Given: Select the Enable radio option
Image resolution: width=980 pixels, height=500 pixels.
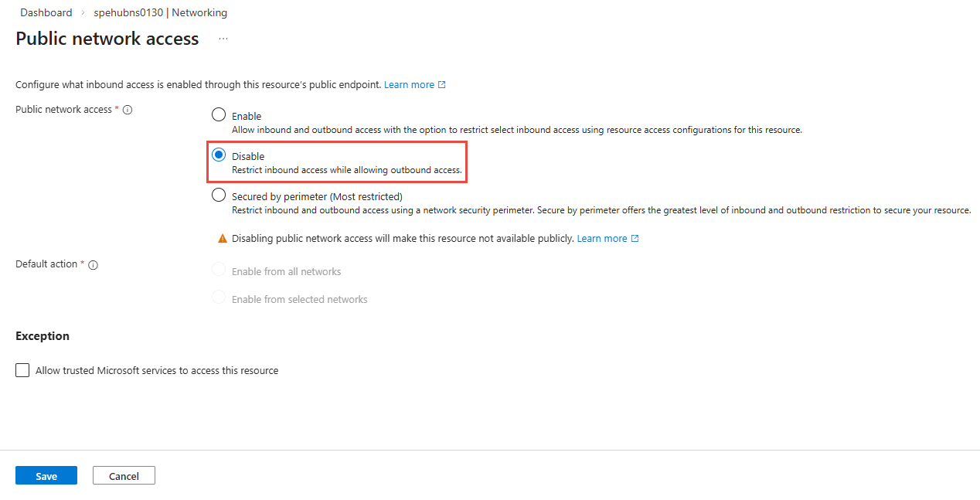Looking at the screenshot, I should [x=219, y=116].
